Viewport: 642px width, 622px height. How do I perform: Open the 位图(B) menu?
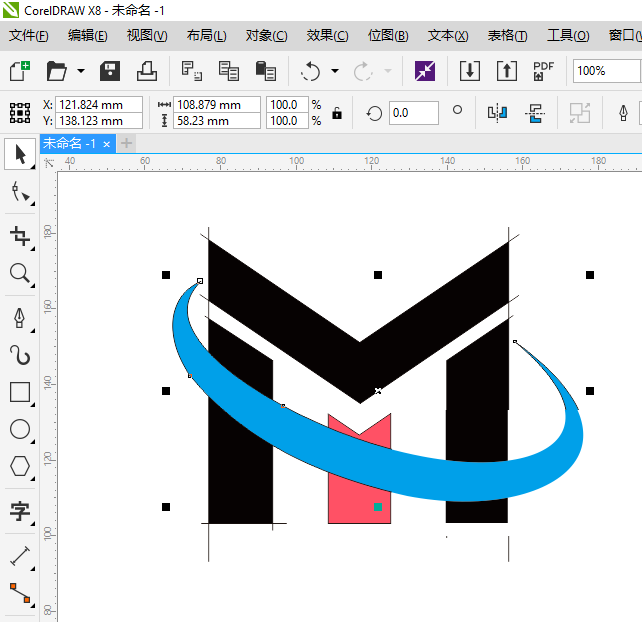tap(388, 36)
